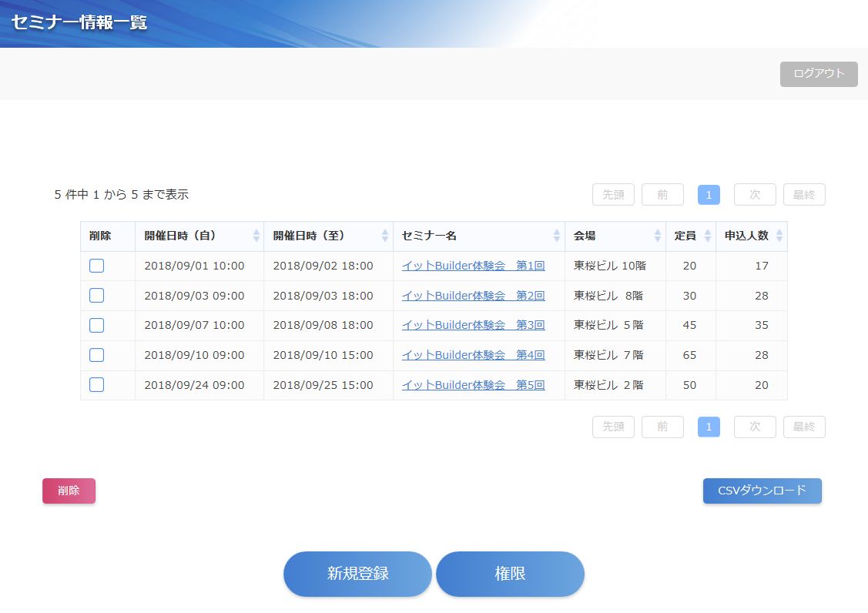Screen dimensions: 868x613
Task: Tick the checkbox in the 2018/09/03 row
Action: click(96, 296)
